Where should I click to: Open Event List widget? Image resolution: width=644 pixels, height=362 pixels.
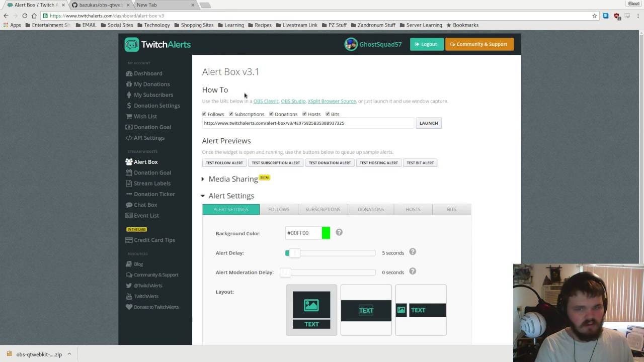tap(142, 215)
